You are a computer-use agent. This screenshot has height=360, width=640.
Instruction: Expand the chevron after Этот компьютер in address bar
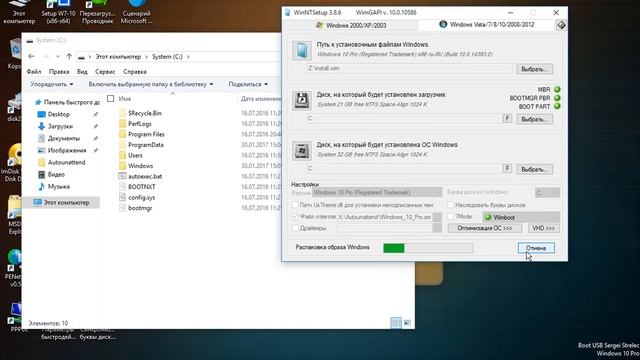(x=147, y=57)
